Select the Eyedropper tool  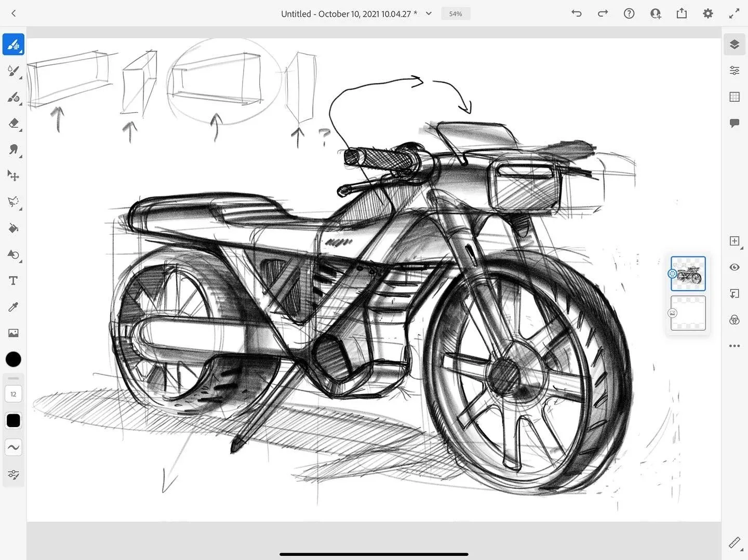pos(14,307)
